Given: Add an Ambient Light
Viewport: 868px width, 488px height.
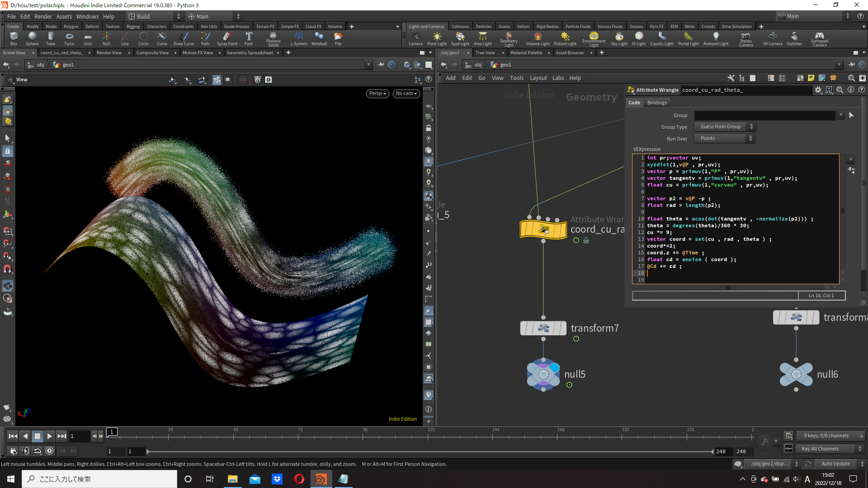Looking at the screenshot, I should click(716, 39).
